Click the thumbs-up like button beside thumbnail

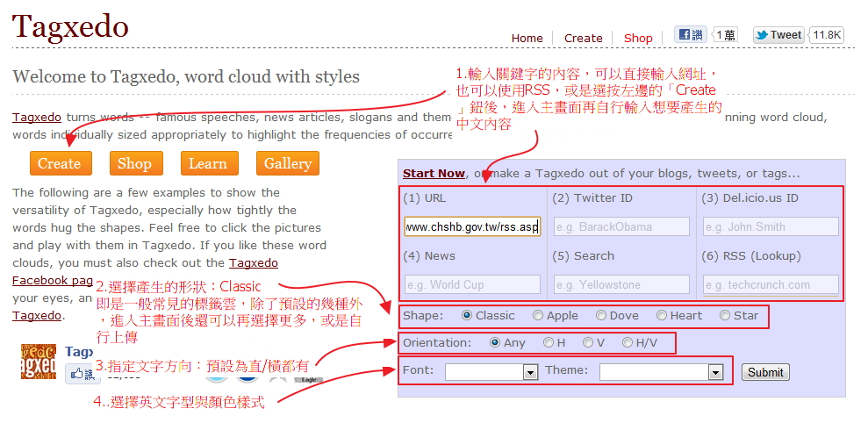point(82,374)
